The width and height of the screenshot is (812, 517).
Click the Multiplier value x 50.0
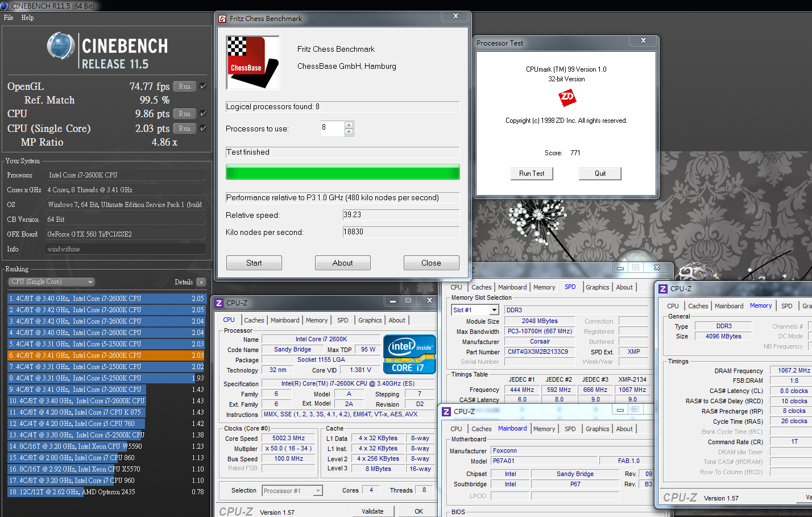(x=288, y=449)
